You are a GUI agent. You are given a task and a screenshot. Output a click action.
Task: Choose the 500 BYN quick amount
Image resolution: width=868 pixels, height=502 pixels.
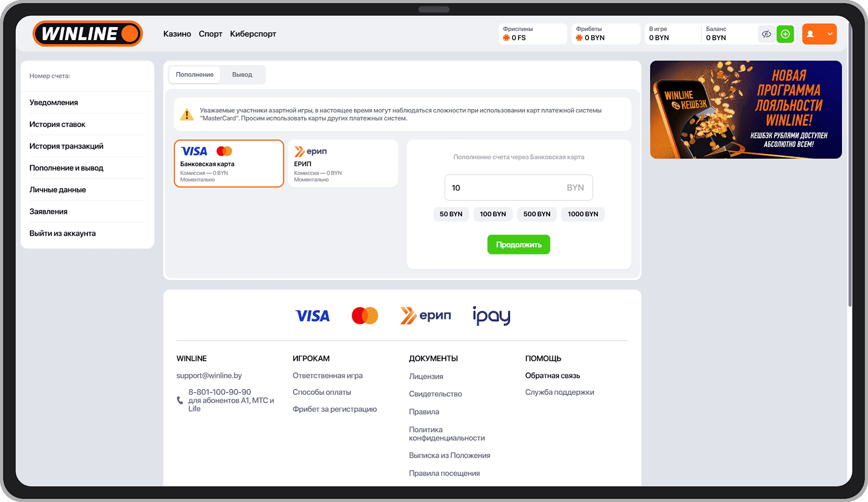[x=537, y=214]
